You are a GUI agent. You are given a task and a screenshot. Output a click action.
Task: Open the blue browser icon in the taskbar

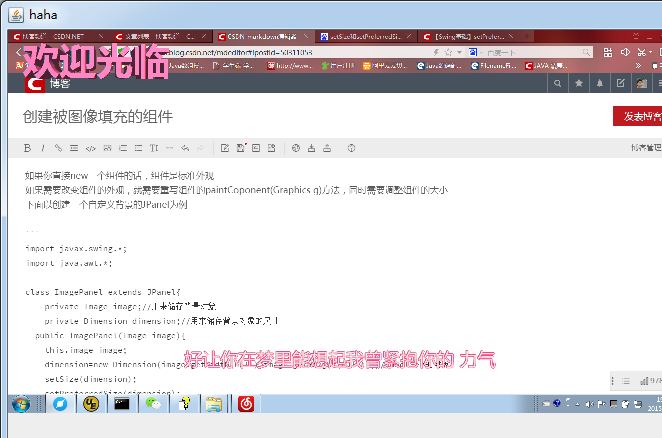(x=60, y=404)
